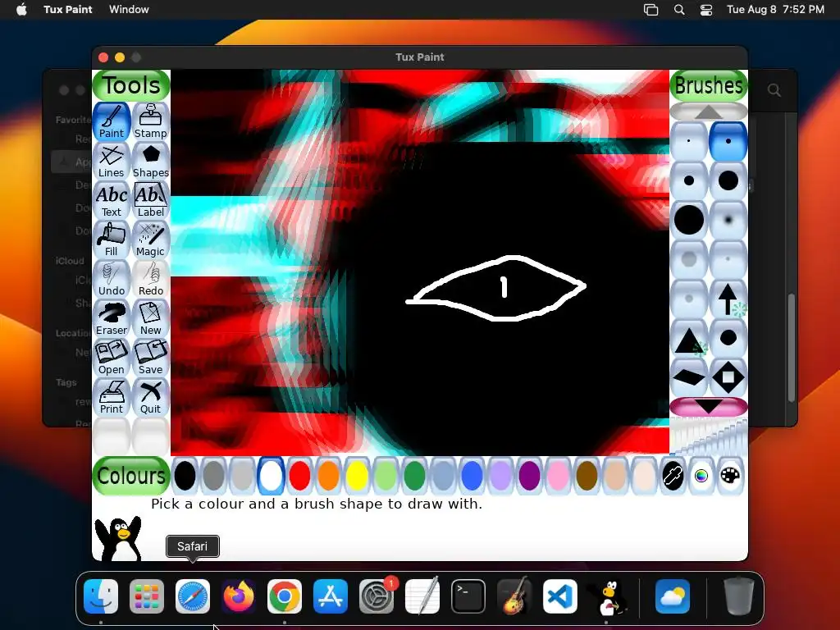Screen dimensions: 840x630
Task: Click the Tux penguin mascot
Action: [x=118, y=538]
